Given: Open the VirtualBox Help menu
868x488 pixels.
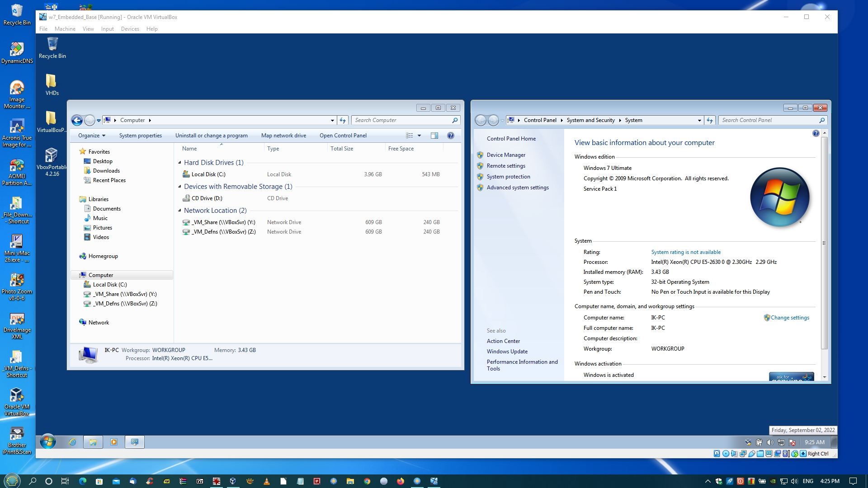Looking at the screenshot, I should coord(152,29).
